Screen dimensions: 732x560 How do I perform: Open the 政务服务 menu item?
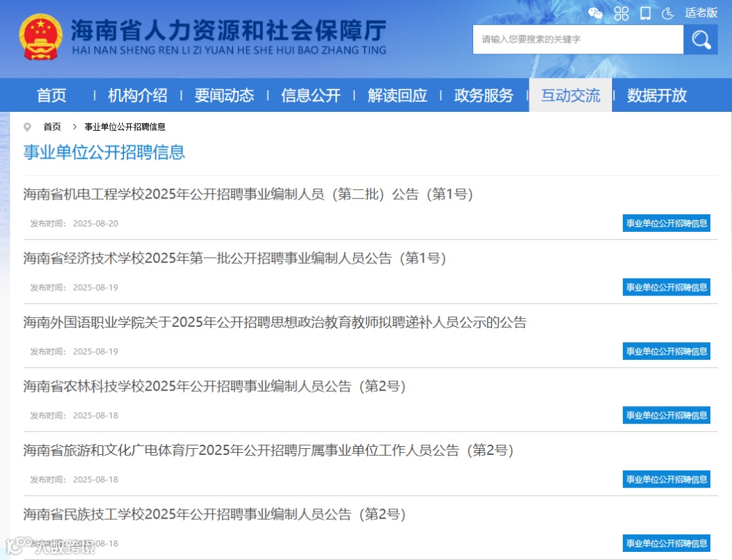point(484,96)
